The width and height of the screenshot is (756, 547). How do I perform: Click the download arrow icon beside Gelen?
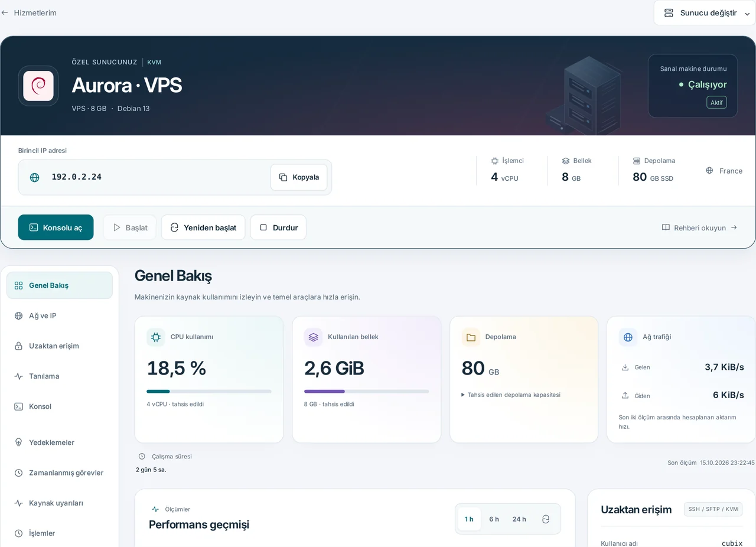(x=625, y=367)
